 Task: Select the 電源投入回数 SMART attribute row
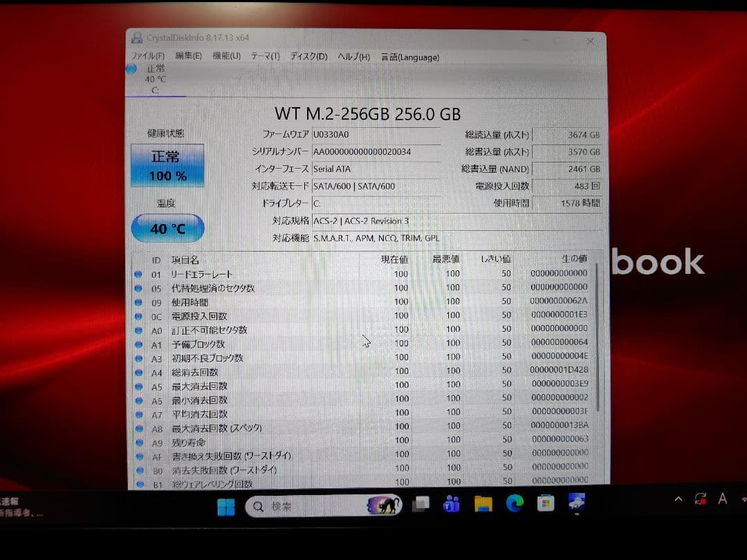[363, 316]
